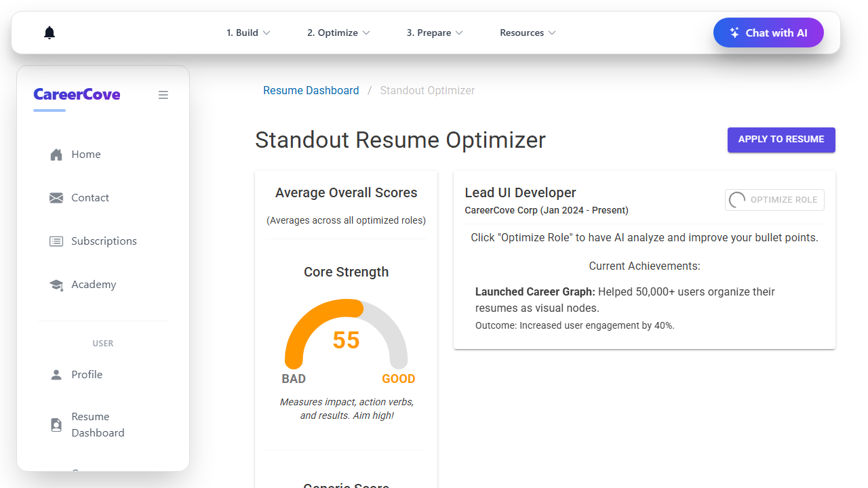The height and width of the screenshot is (488, 868).
Task: Click the Resume Dashboard document icon
Action: (56, 425)
